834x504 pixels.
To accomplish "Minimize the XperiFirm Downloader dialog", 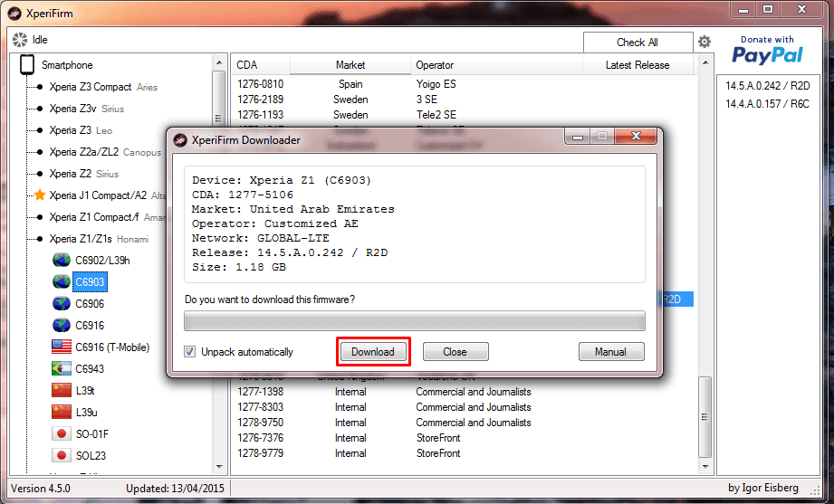I will coord(578,136).
